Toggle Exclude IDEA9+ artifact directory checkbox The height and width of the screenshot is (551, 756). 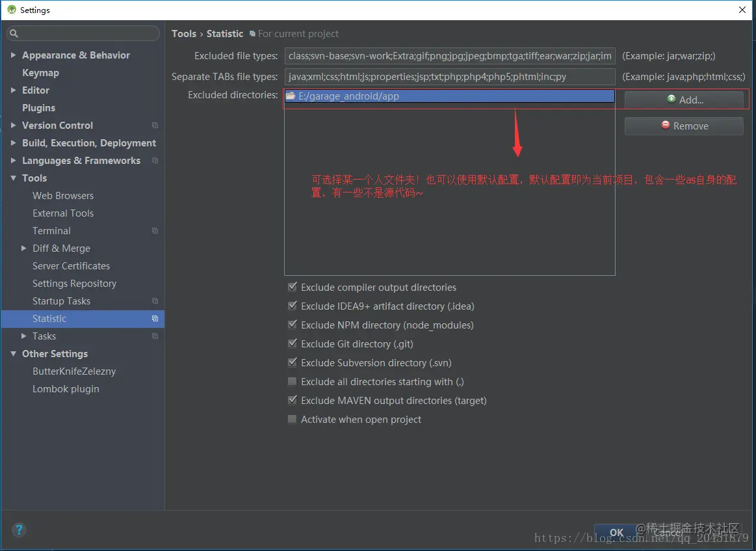292,306
